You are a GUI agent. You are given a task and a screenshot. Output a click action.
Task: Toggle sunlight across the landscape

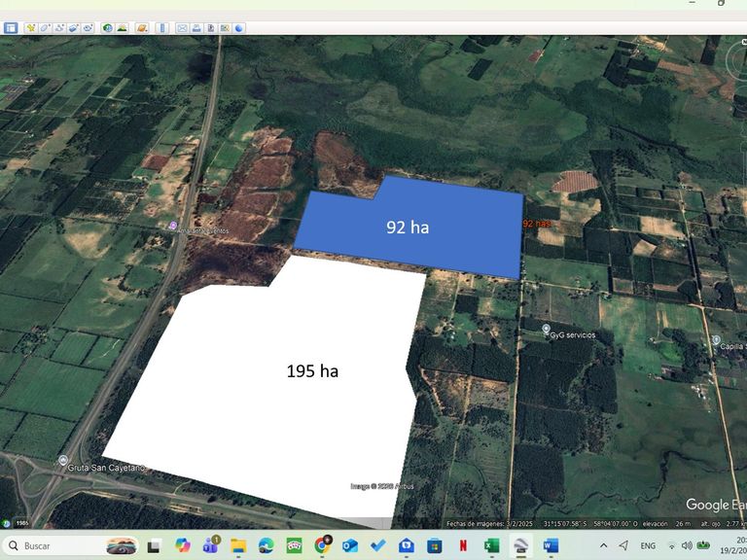tap(122, 28)
